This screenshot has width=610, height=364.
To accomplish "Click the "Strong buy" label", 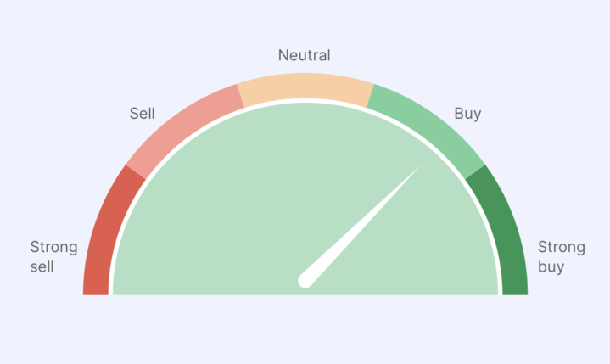I will (x=562, y=256).
